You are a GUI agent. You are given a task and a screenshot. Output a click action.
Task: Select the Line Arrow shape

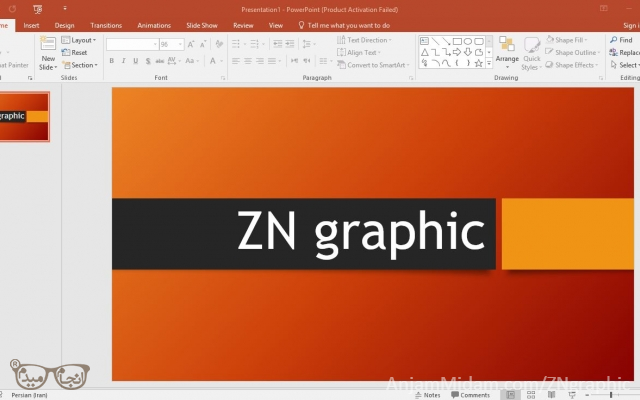(x=446, y=41)
